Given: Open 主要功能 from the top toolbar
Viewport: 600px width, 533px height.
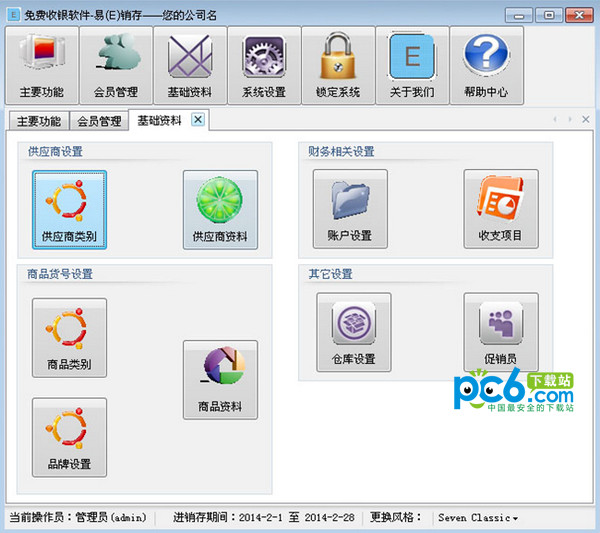Looking at the screenshot, I should point(42,65).
